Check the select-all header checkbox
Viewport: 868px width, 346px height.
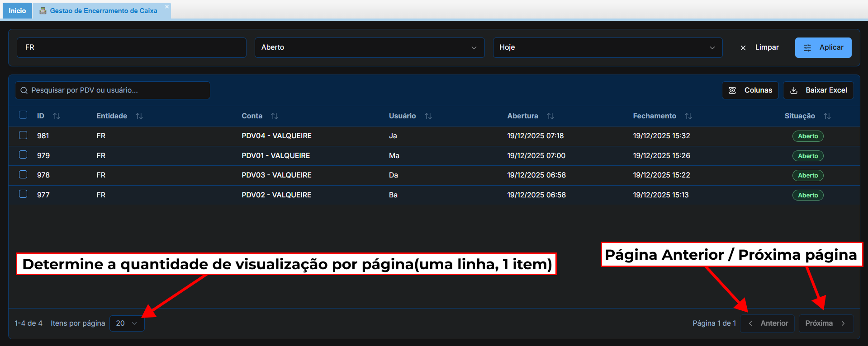point(23,115)
